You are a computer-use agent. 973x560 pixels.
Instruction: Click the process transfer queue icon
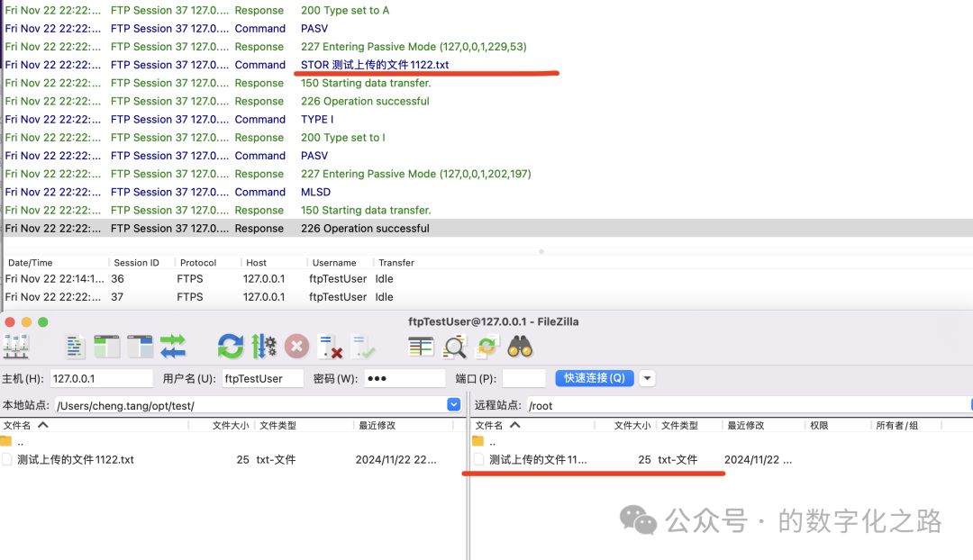coord(264,347)
